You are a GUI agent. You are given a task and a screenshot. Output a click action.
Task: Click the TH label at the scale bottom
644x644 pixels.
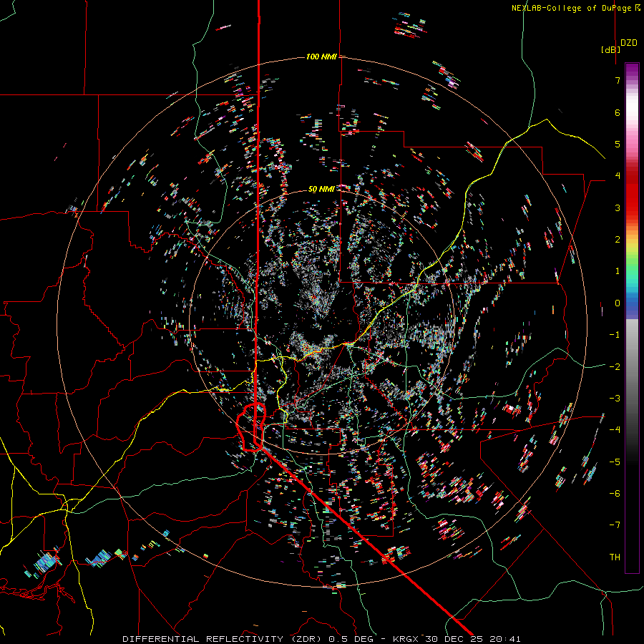click(615, 557)
